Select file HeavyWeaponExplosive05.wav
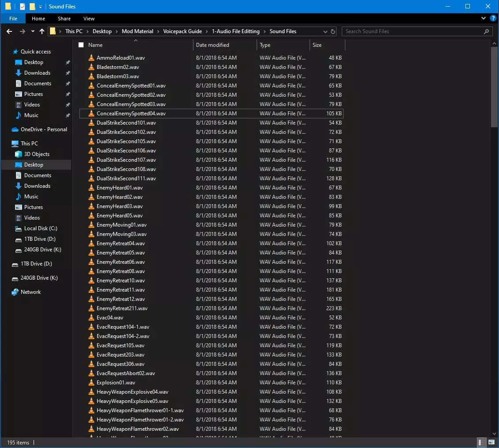The width and height of the screenshot is (499, 448). point(211,401)
